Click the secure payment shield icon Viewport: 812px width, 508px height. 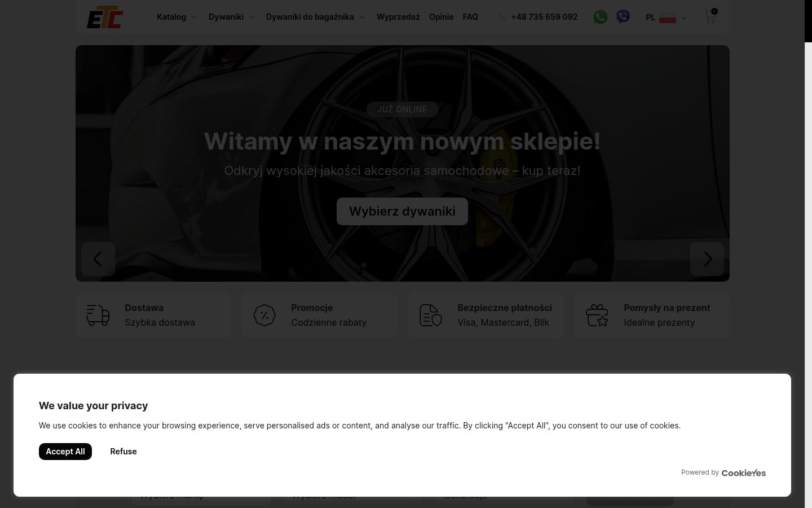coord(431,315)
